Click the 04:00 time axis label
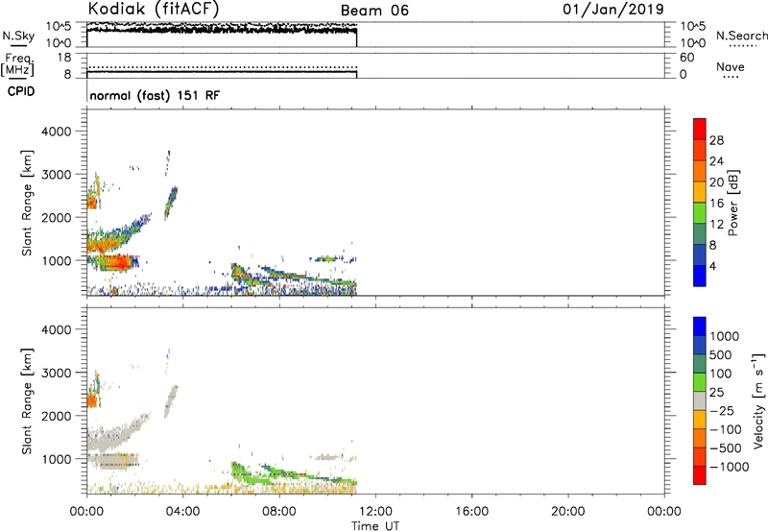The height and width of the screenshot is (532, 768). click(182, 512)
